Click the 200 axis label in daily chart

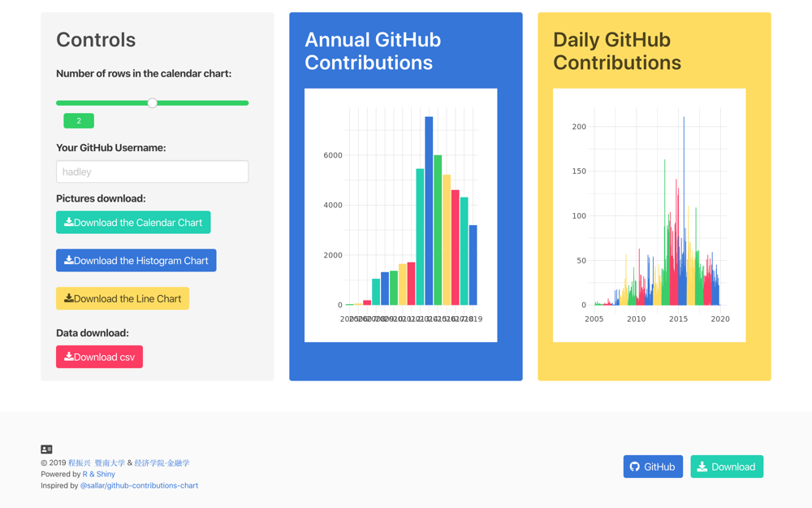(x=579, y=127)
